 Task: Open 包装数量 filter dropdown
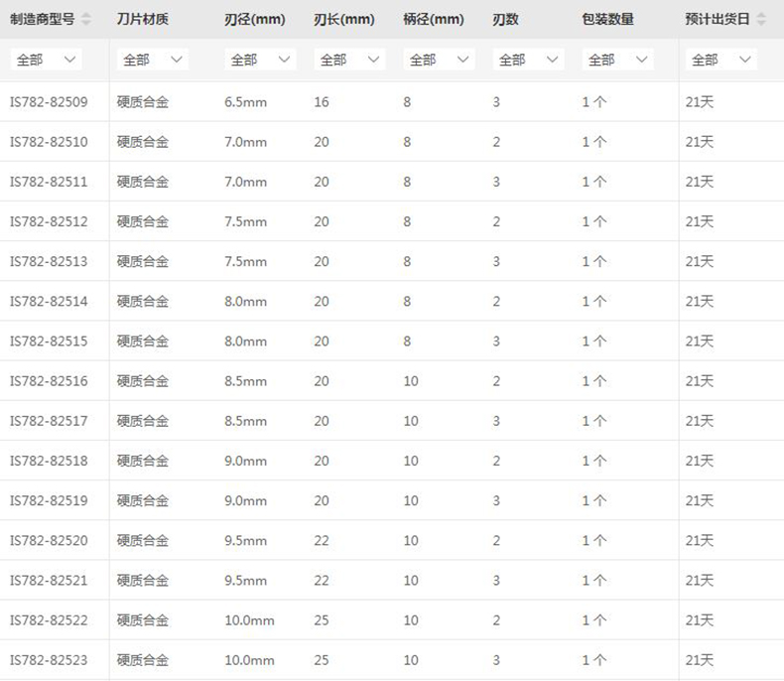point(618,60)
